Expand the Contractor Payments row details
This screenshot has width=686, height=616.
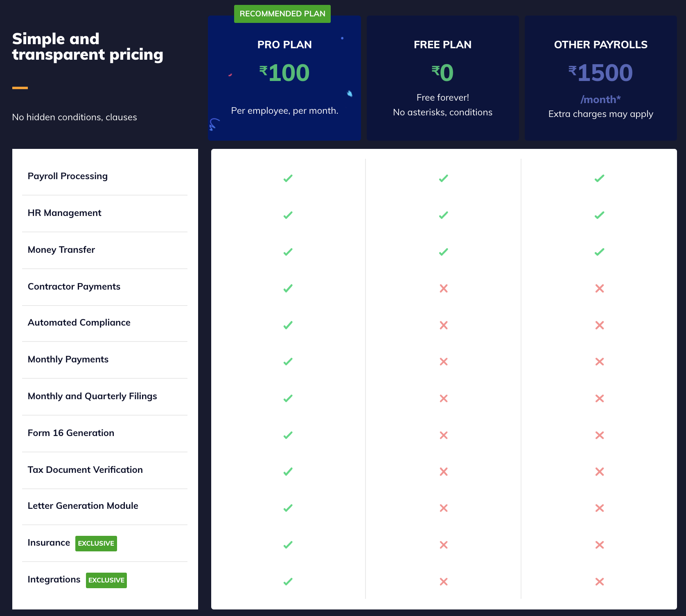point(74,286)
